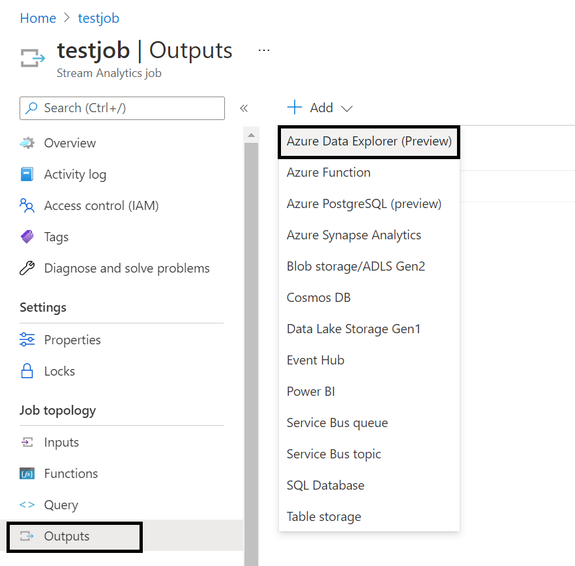Choose Data Lake Storage Gen1 output
The width and height of the screenshot is (575, 566).
click(x=369, y=329)
